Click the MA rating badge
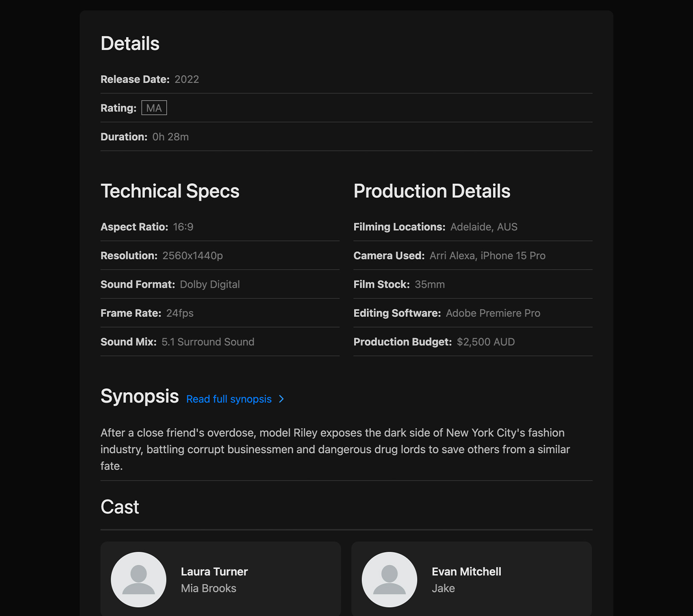 pyautogui.click(x=154, y=108)
